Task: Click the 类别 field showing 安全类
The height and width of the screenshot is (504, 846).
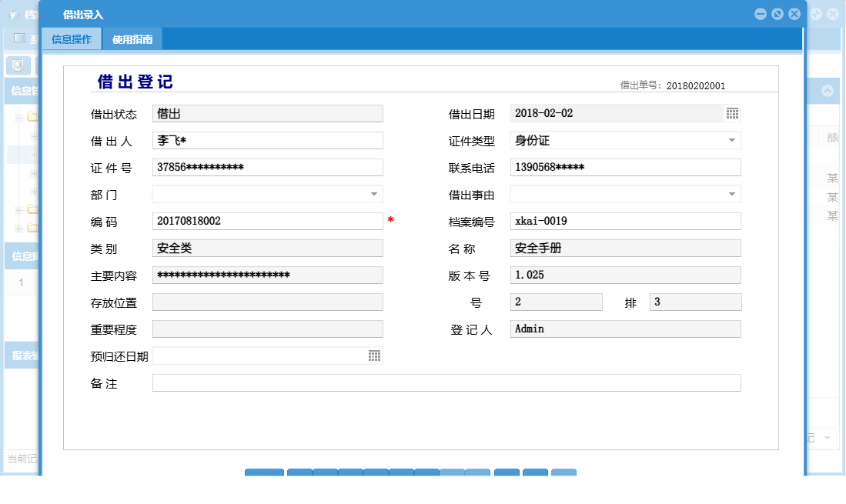Action: coord(268,248)
